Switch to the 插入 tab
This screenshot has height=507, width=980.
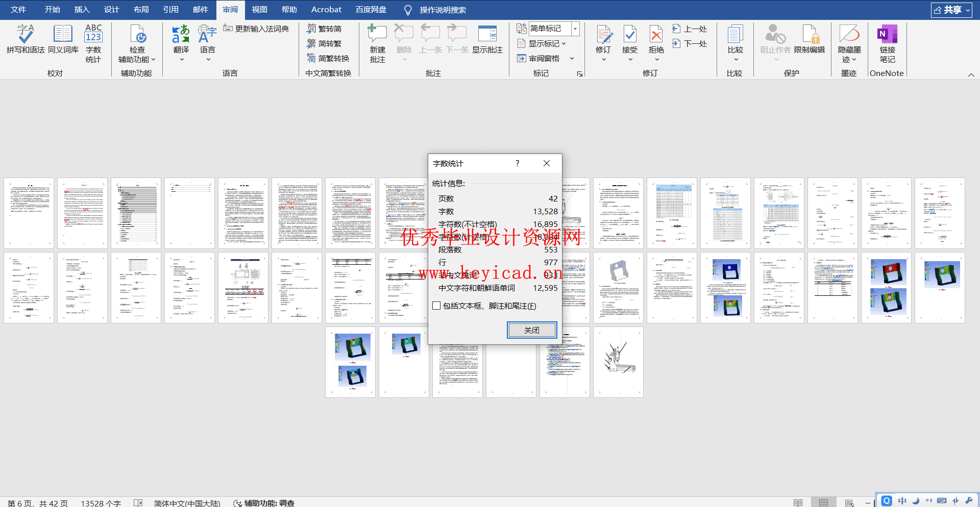(x=82, y=10)
